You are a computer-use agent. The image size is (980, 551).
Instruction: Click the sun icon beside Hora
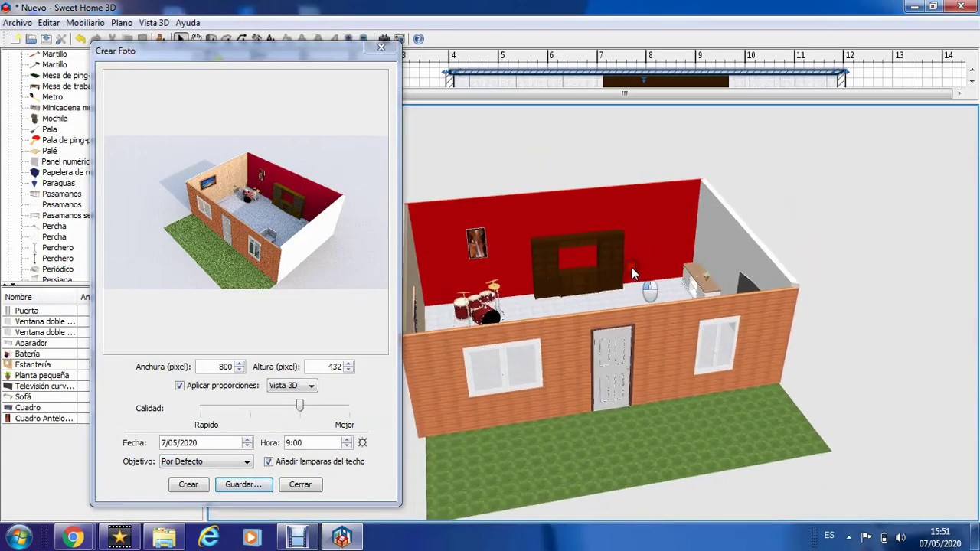click(362, 442)
